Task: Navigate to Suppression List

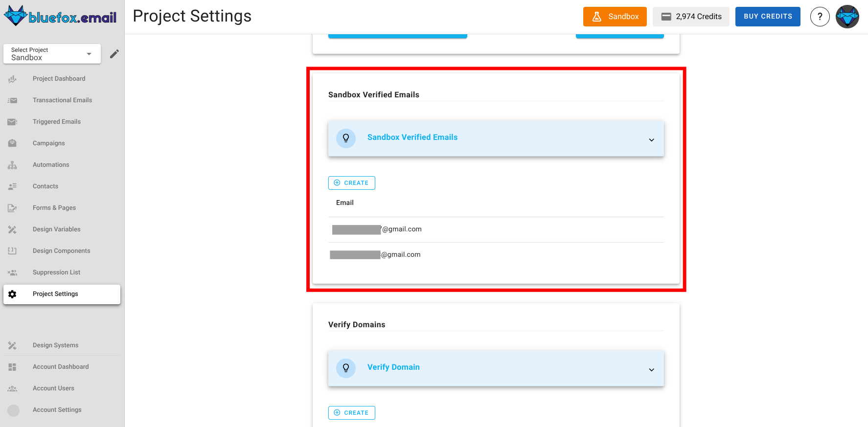Action: coord(56,272)
